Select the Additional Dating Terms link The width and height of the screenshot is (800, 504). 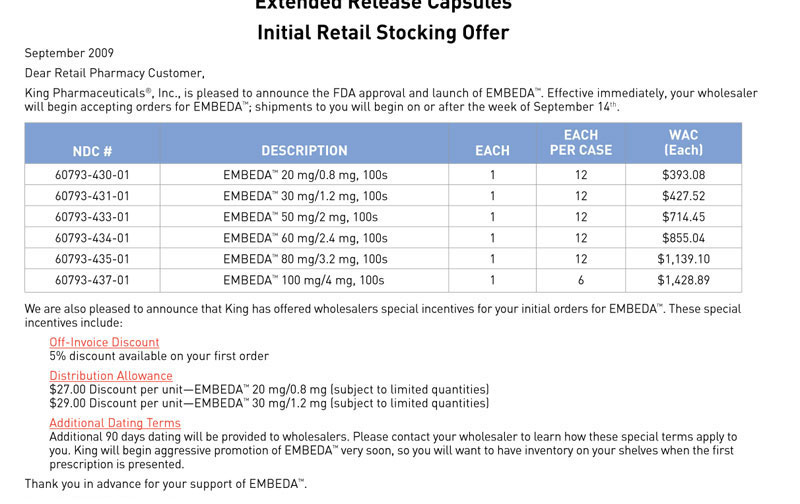[x=115, y=423]
